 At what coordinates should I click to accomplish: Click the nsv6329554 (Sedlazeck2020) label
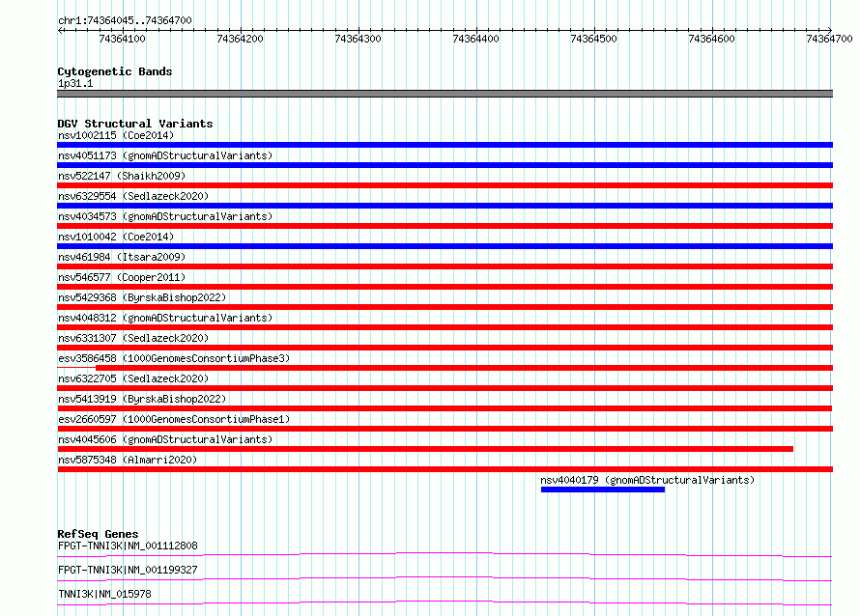pyautogui.click(x=133, y=196)
